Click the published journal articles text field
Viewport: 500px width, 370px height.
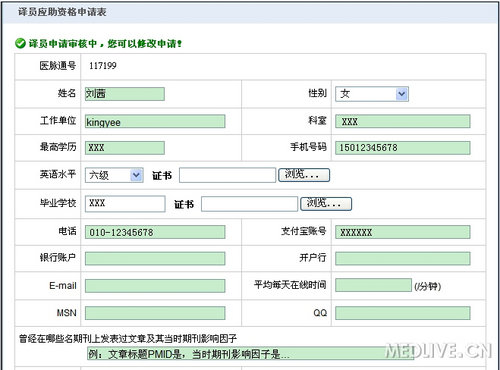pos(250,353)
